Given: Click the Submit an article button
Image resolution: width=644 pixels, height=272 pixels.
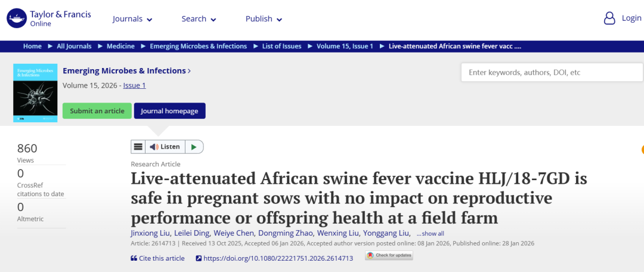Looking at the screenshot, I should (97, 111).
